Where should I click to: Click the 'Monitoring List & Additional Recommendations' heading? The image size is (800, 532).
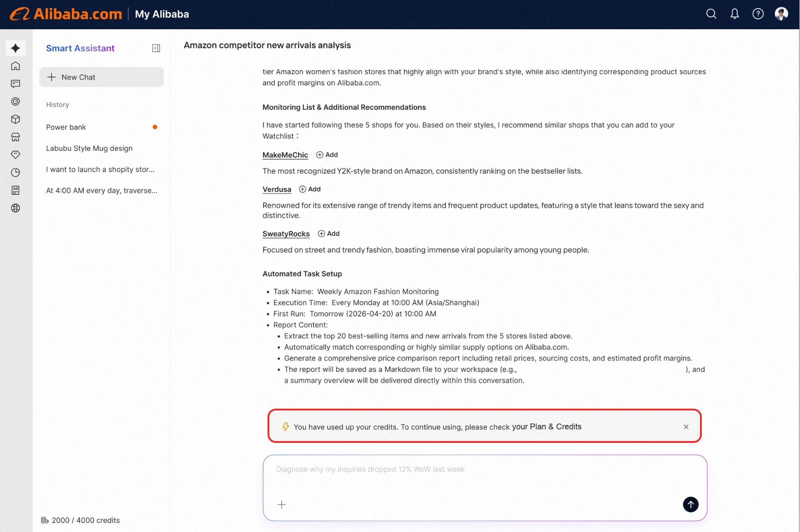(344, 107)
